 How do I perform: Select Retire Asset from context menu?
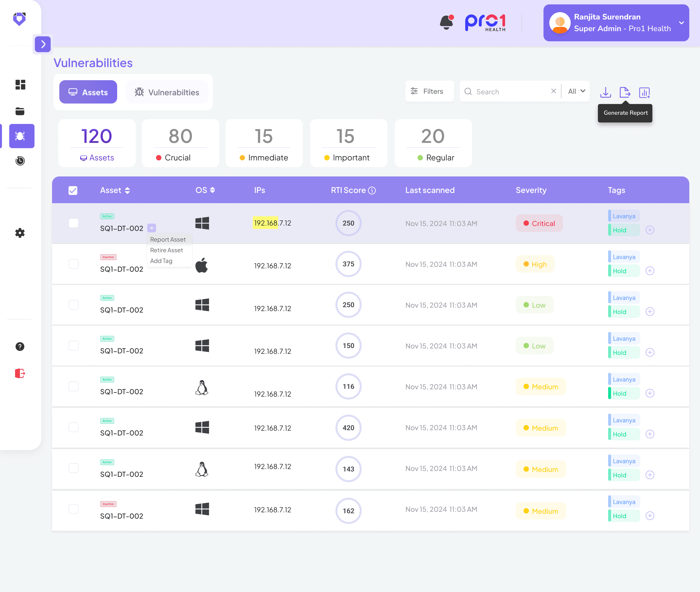166,250
